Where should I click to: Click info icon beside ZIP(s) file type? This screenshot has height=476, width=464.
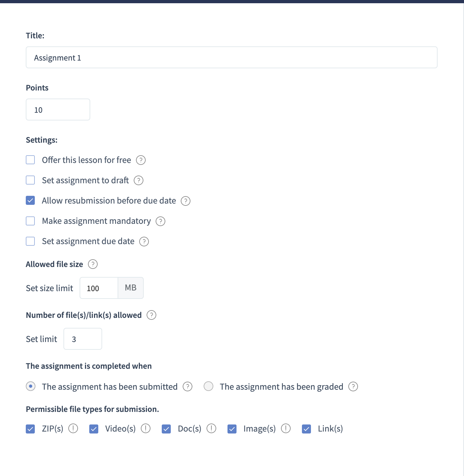[73, 429]
